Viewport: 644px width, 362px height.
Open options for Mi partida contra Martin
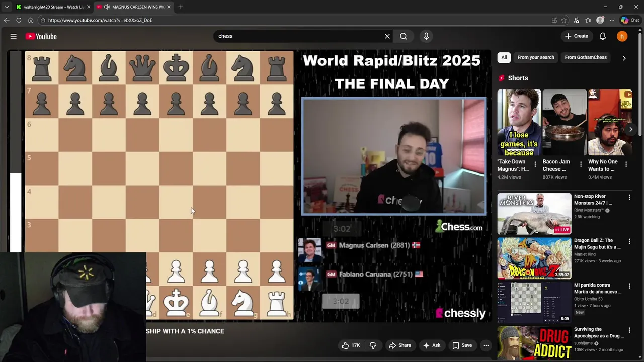629,286
